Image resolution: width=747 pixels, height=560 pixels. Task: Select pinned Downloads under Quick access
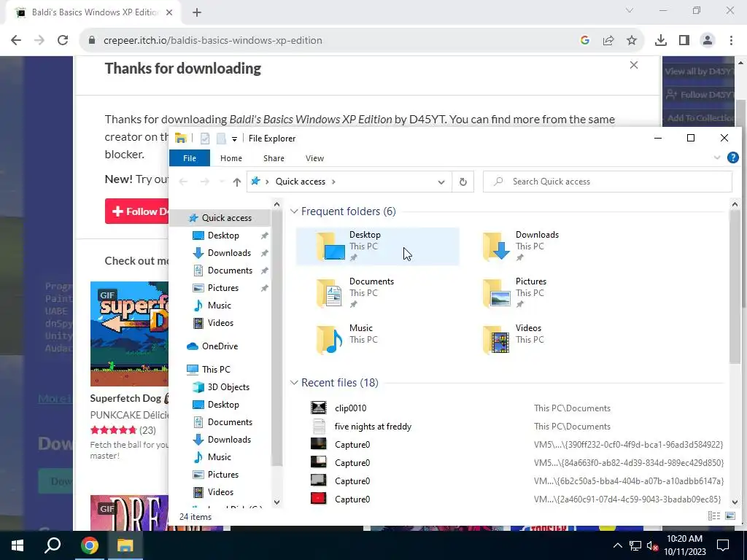tap(228, 253)
